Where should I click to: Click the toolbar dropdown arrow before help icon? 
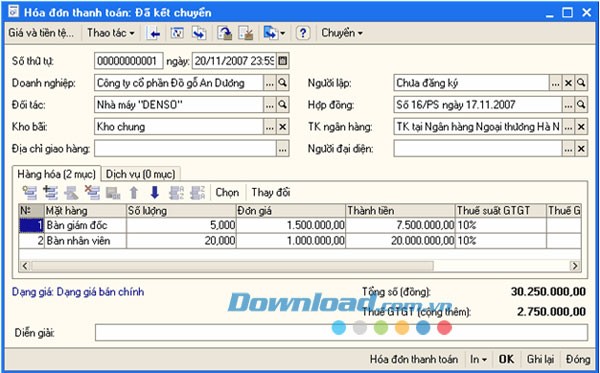283,33
